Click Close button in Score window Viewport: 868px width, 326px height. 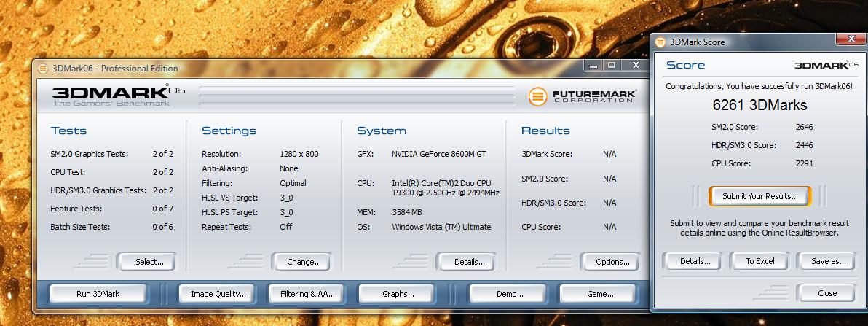tap(826, 293)
